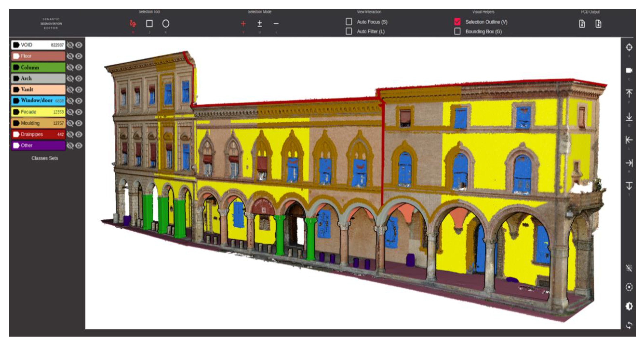
Task: Open the Classes Sets selector
Action: point(45,158)
